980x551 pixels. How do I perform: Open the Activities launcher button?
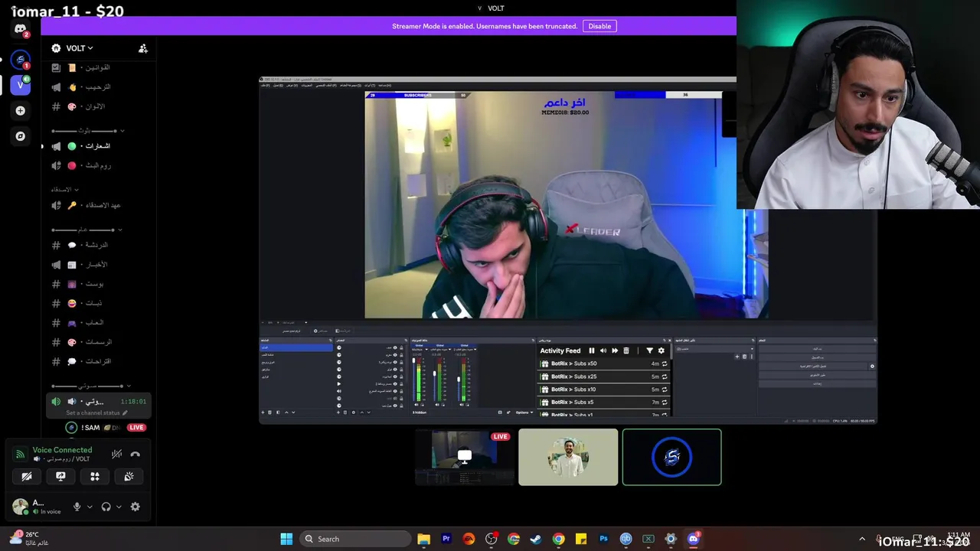[95, 476]
